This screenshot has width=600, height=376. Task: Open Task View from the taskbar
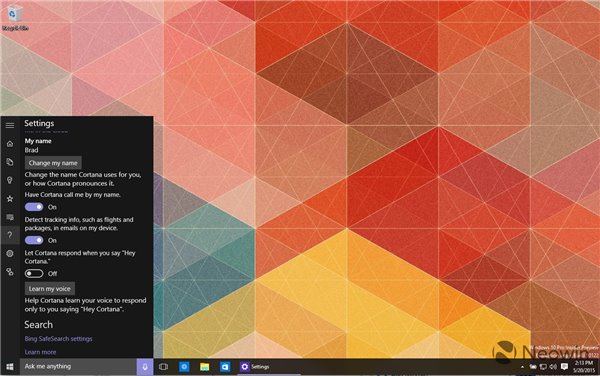point(163,367)
